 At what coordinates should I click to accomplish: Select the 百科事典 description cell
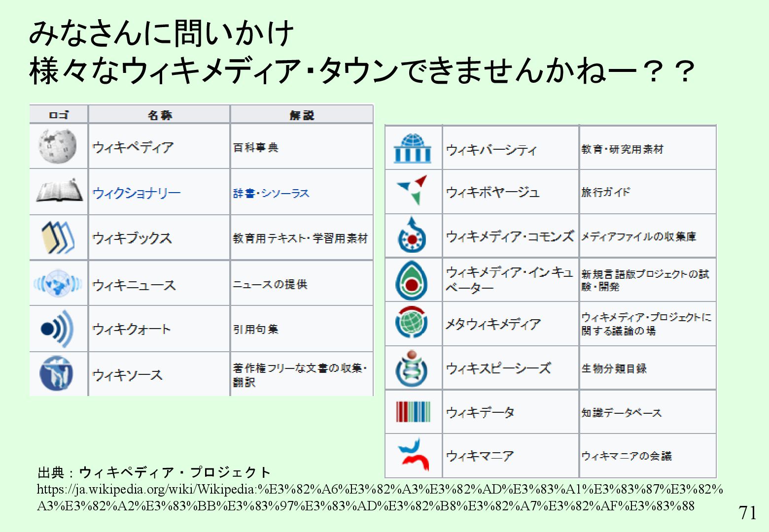click(301, 146)
